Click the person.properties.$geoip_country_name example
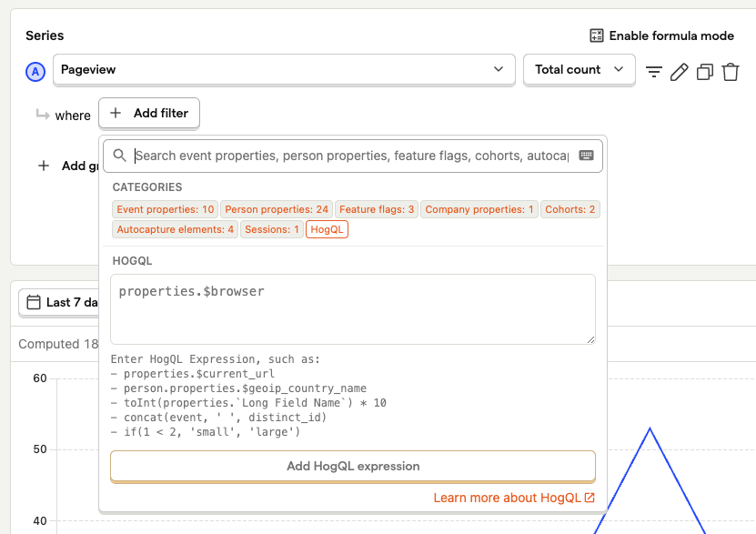Screen dimensions: 756x534 245,388
